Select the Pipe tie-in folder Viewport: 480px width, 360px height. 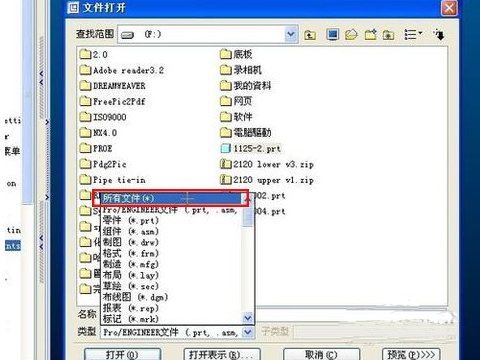pyautogui.click(x=113, y=180)
